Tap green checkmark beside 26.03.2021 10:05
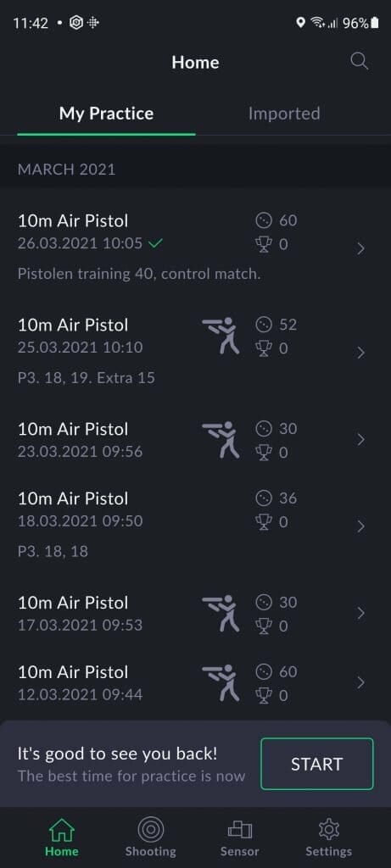The width and height of the screenshot is (391, 868). [x=155, y=243]
